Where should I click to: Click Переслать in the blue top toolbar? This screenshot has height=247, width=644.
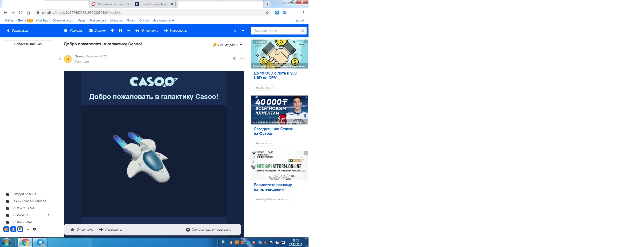pyautogui.click(x=175, y=31)
